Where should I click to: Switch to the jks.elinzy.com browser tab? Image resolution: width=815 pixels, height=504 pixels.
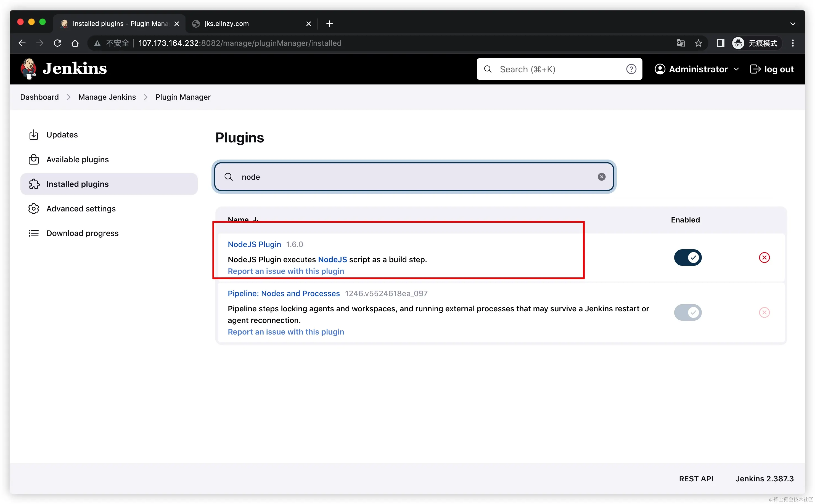(252, 24)
